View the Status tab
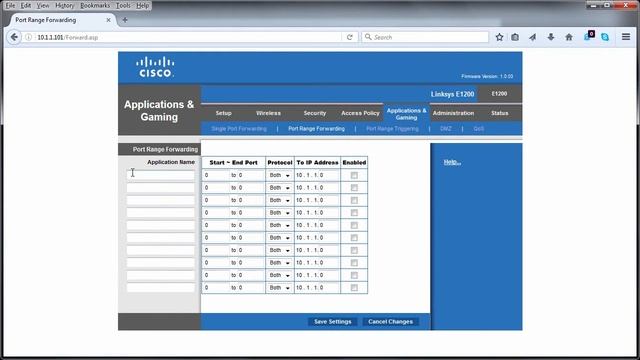Image resolution: width=640 pixels, height=360 pixels. coord(500,113)
